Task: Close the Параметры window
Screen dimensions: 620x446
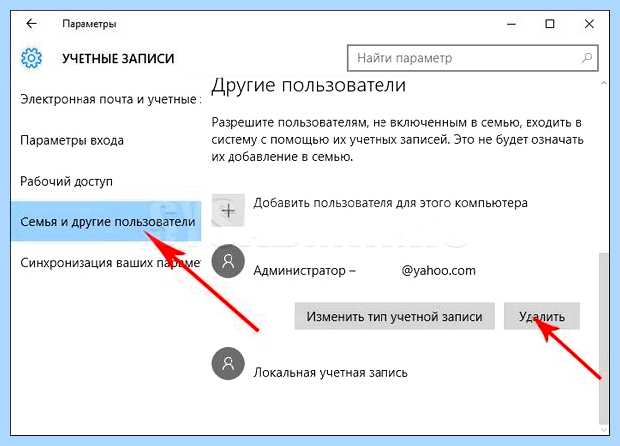Action: coord(589,24)
